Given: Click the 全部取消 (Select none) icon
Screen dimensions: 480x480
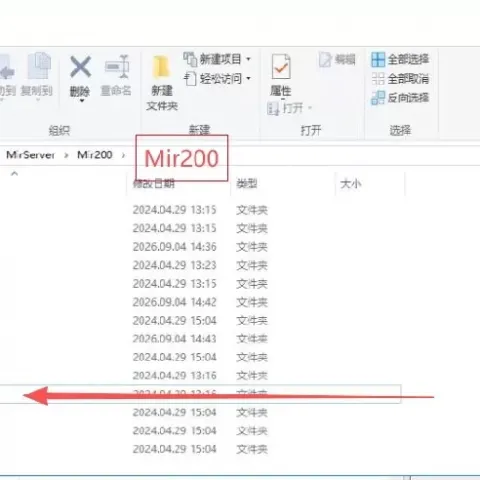Looking at the screenshot, I should click(x=378, y=79).
